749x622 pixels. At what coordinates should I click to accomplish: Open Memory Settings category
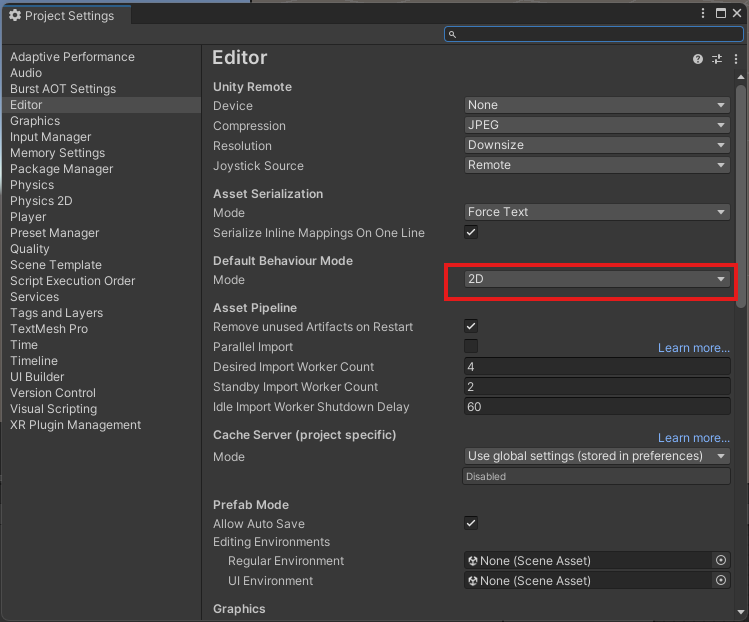click(x=57, y=153)
